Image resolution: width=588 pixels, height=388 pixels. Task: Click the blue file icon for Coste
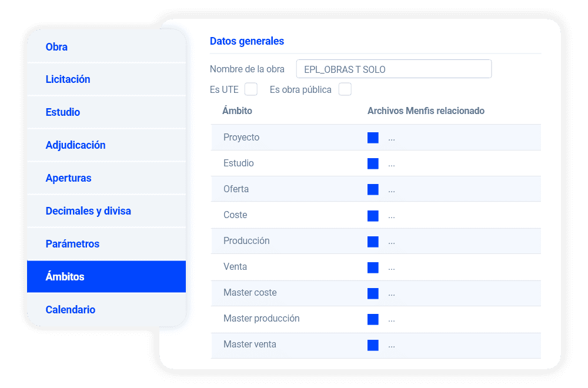tap(373, 216)
